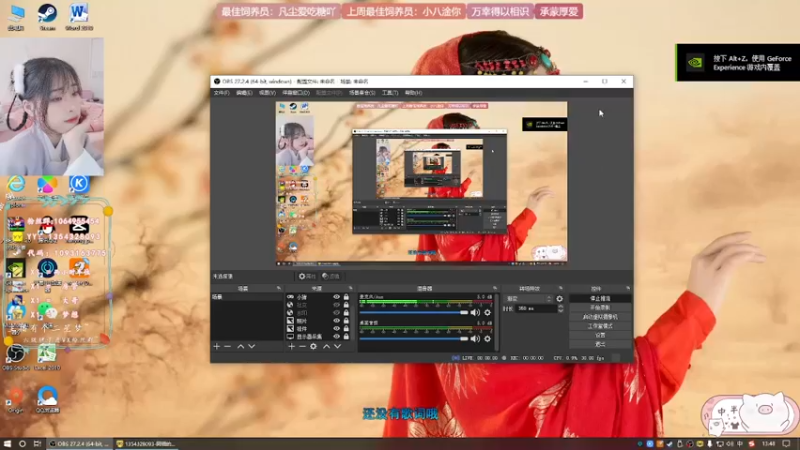The image size is (800, 450).
Task: Open OBS Studio desktop shortcut
Action: [x=16, y=357]
